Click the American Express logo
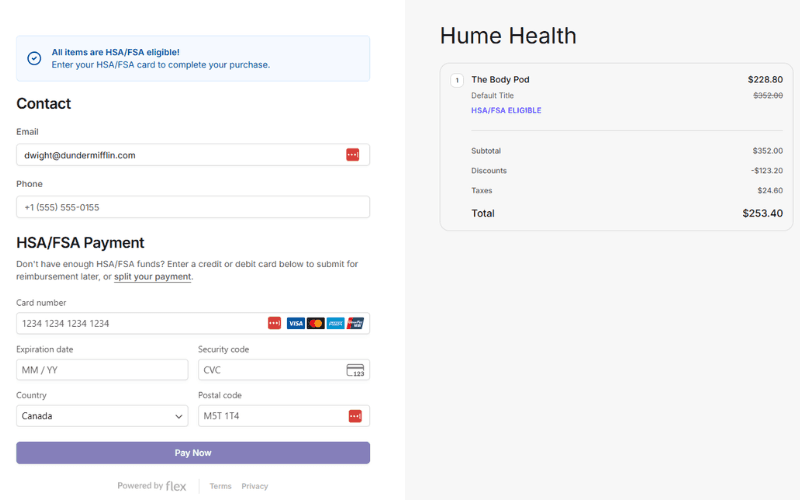 (335, 323)
